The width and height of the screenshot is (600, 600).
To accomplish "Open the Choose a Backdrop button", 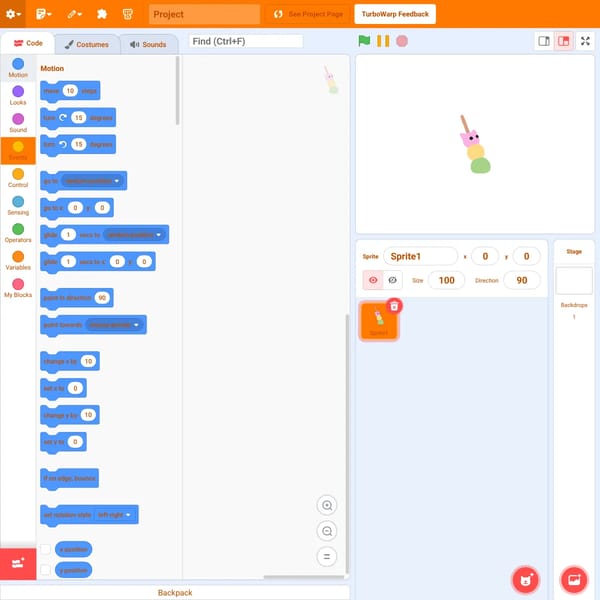I will [574, 580].
